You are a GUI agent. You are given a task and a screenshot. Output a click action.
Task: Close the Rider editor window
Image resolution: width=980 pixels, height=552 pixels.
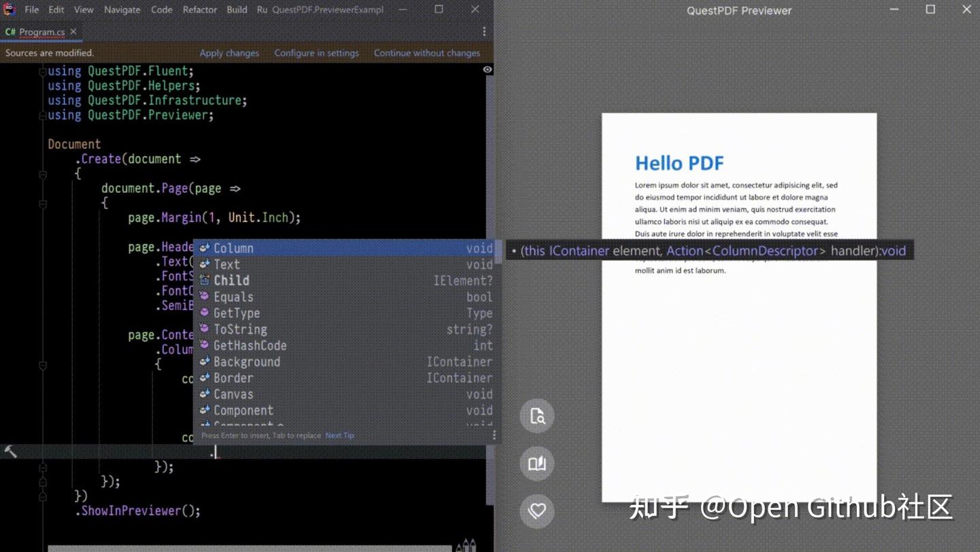pyautogui.click(x=475, y=10)
